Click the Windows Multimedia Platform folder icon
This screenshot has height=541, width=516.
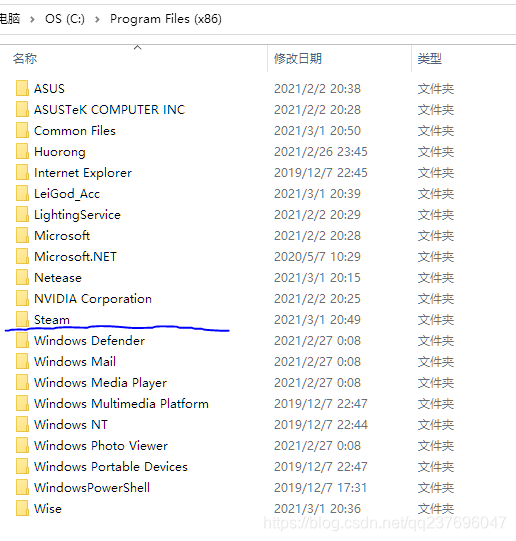coord(22,404)
